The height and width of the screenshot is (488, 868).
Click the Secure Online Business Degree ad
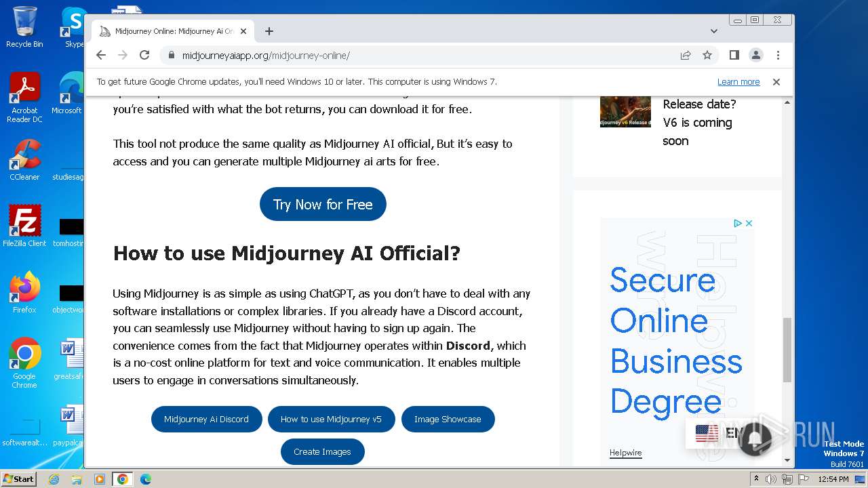point(676,341)
